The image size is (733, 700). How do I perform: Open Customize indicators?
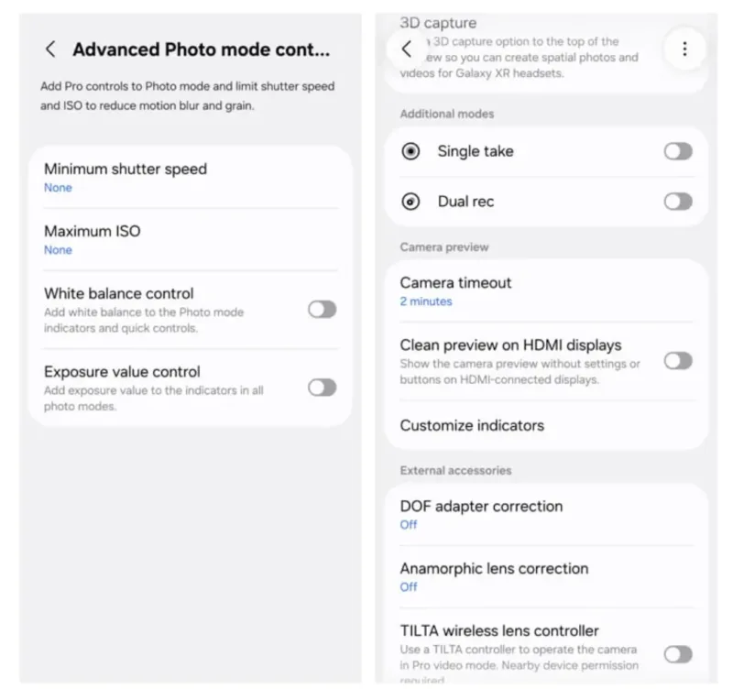coord(472,425)
